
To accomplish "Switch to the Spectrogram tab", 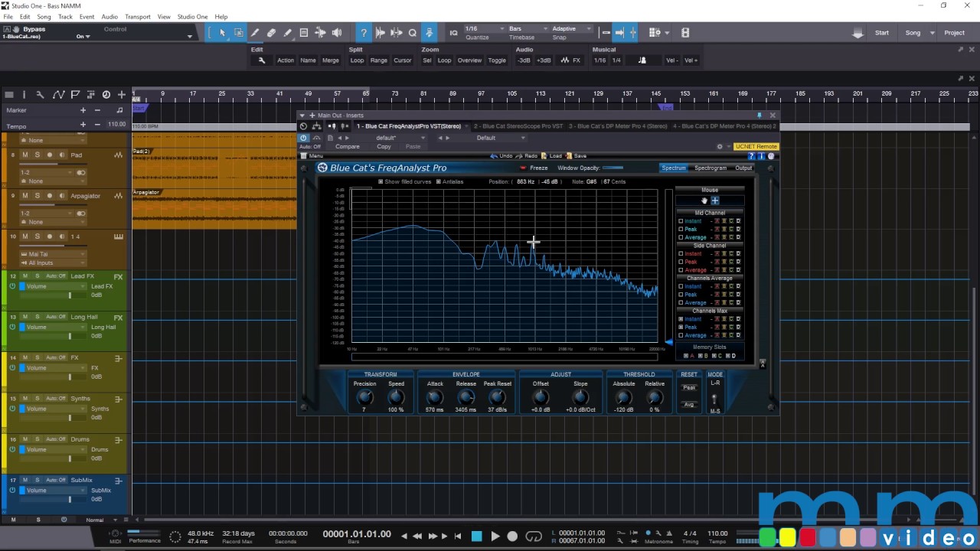I will point(710,168).
